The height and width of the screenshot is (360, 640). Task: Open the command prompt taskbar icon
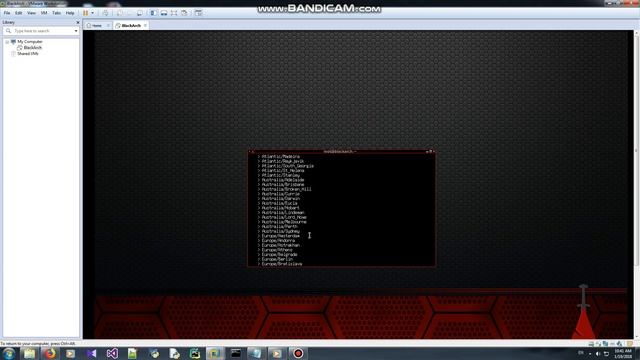click(x=236, y=353)
